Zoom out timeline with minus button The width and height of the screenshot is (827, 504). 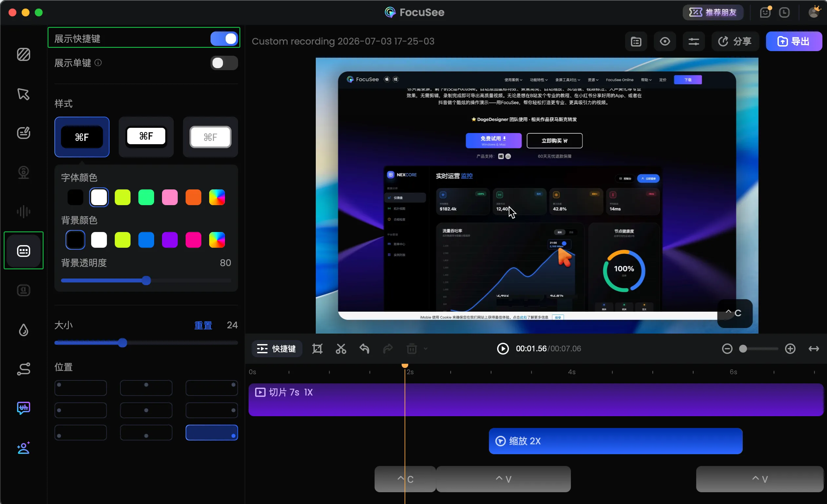pyautogui.click(x=727, y=349)
